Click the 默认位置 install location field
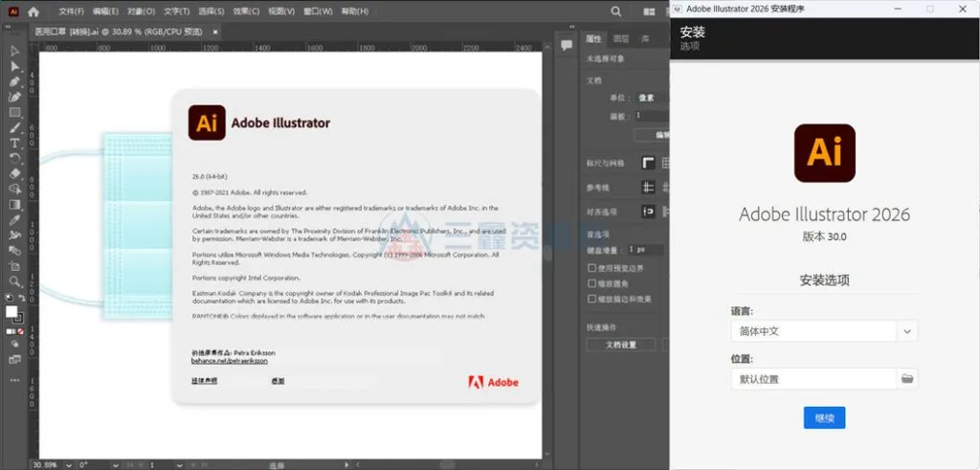 pyautogui.click(x=813, y=379)
